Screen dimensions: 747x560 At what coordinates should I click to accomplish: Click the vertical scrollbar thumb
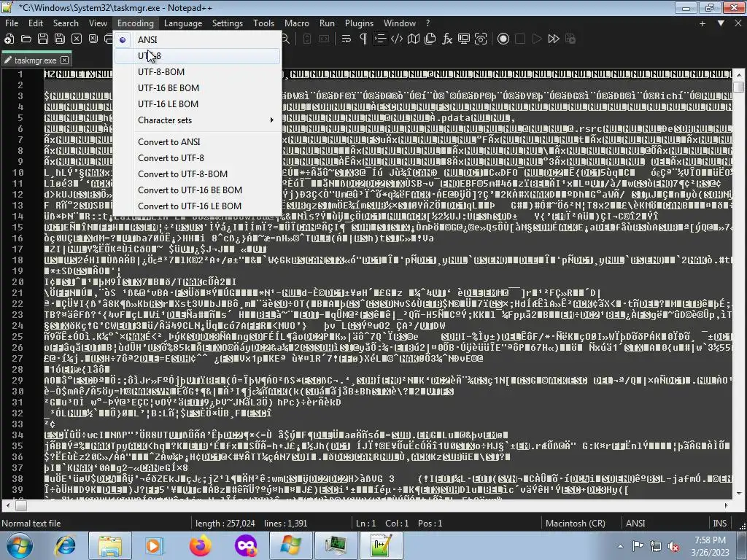pos(738,87)
